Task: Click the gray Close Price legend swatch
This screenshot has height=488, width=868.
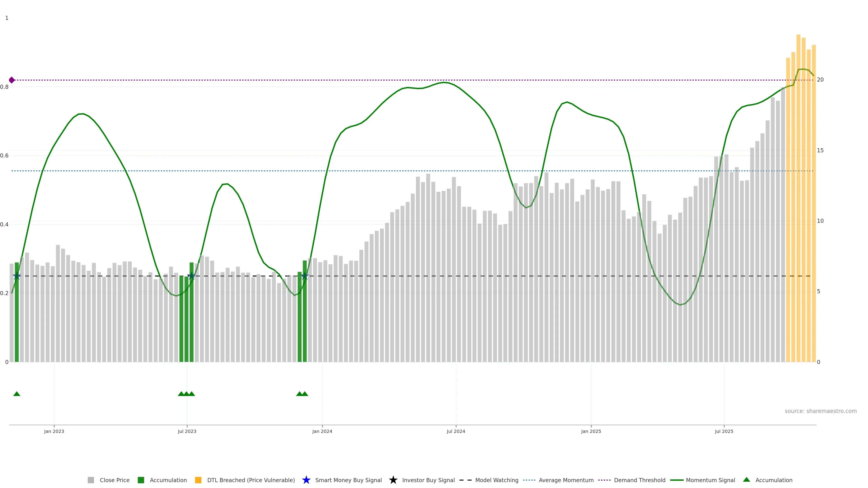Action: tap(91, 480)
